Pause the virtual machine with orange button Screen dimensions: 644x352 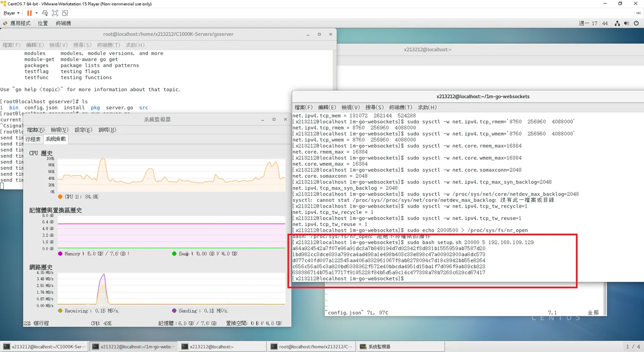30,13
